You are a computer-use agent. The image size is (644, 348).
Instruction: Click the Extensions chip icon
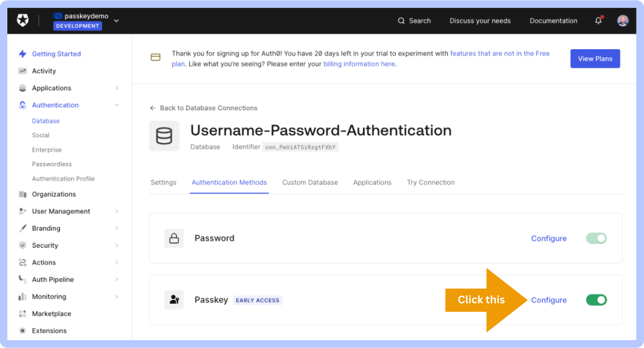[23, 331]
